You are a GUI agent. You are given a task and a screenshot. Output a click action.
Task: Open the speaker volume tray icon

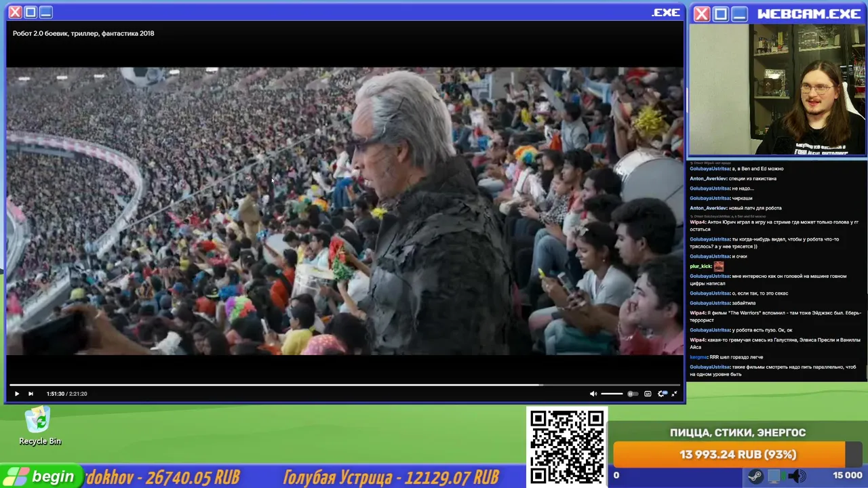(x=797, y=476)
